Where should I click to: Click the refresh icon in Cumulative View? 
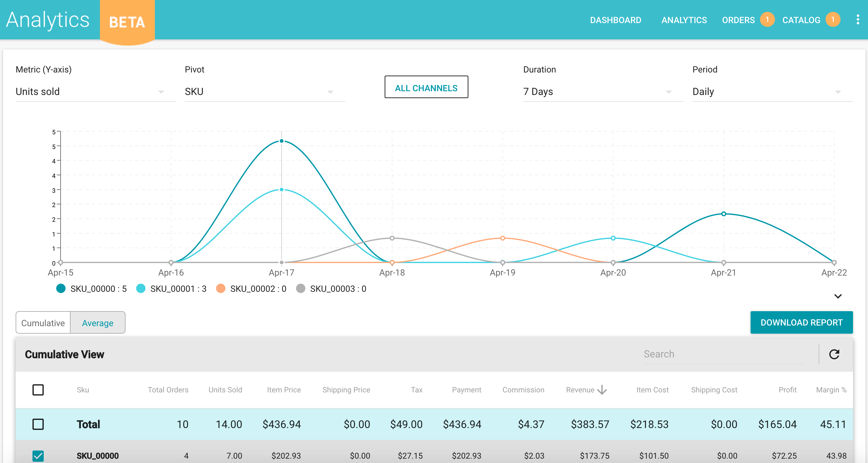834,354
